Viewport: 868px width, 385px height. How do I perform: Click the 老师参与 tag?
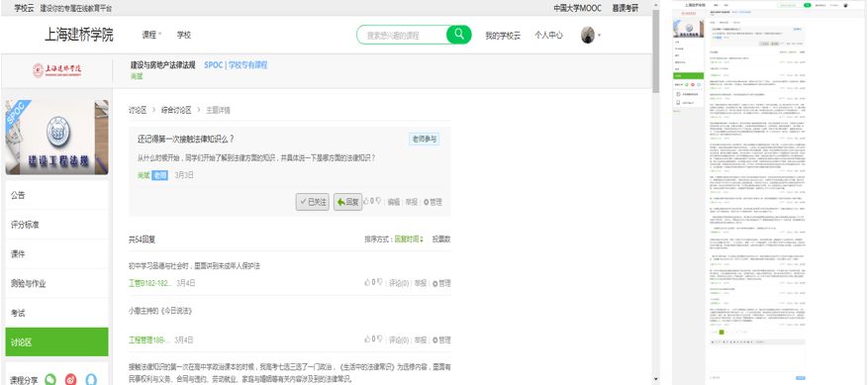[424, 139]
